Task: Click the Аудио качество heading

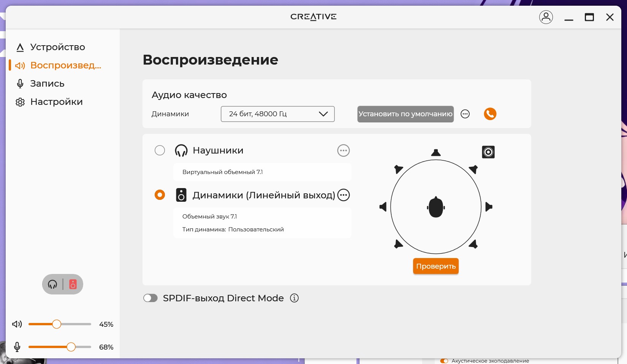Action: click(x=189, y=95)
